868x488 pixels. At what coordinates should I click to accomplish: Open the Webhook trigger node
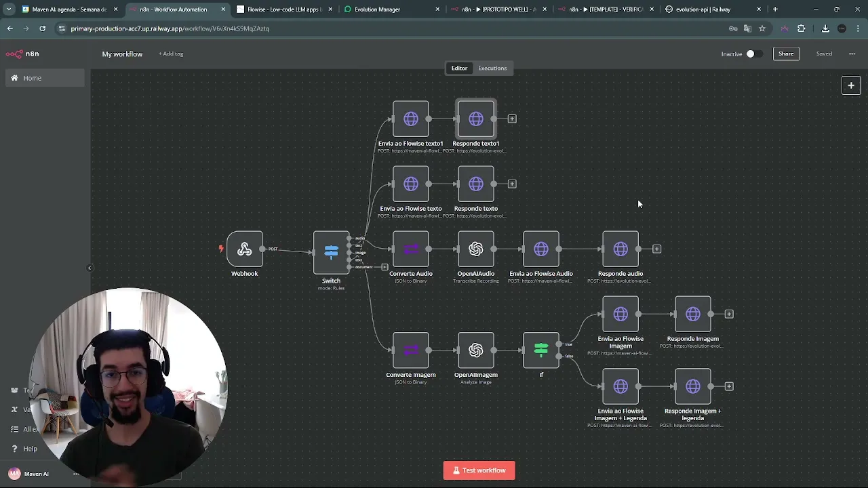pos(245,249)
